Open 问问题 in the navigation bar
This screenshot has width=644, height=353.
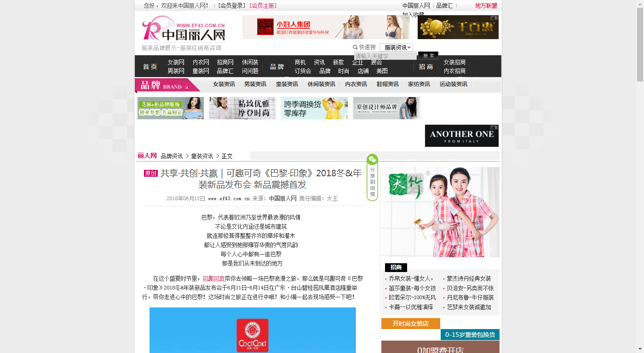tap(250, 71)
